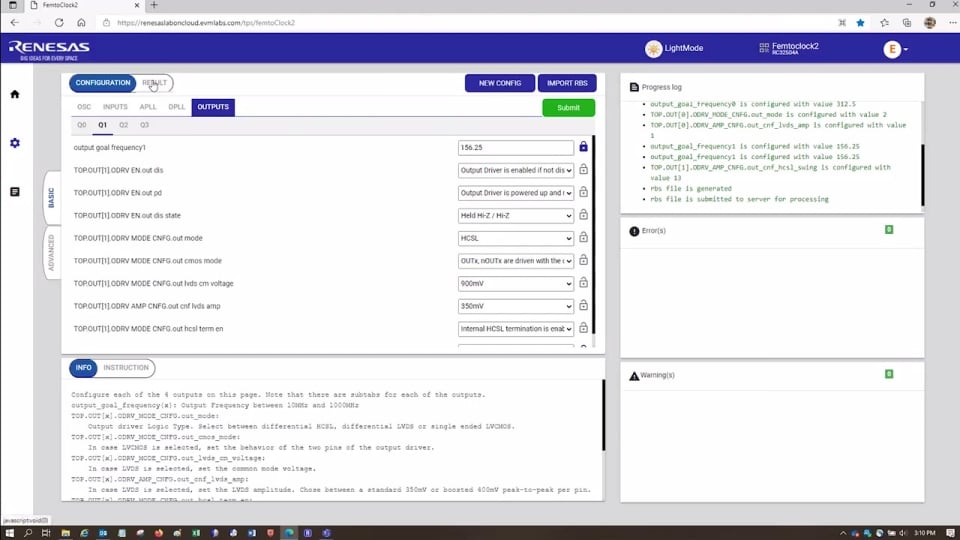Open the Held Hi-Z / Hi-Z dropdown
Image resolution: width=960 pixels, height=540 pixels.
tap(516, 216)
